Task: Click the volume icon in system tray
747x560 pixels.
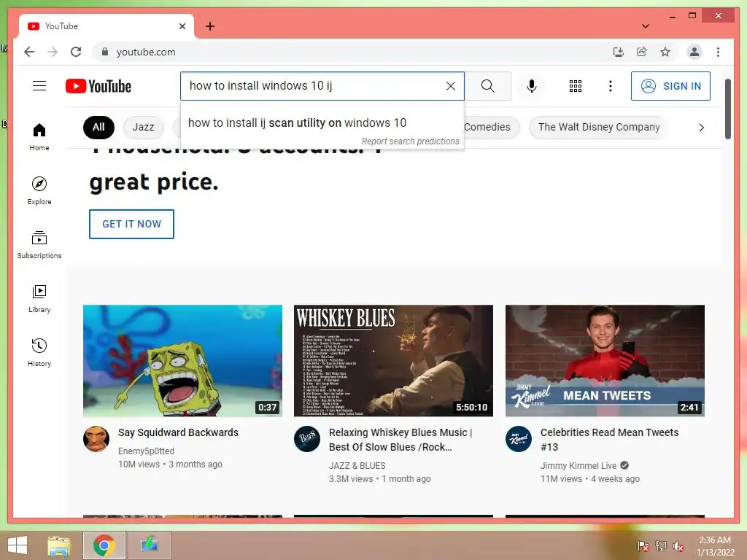Action: click(678, 546)
